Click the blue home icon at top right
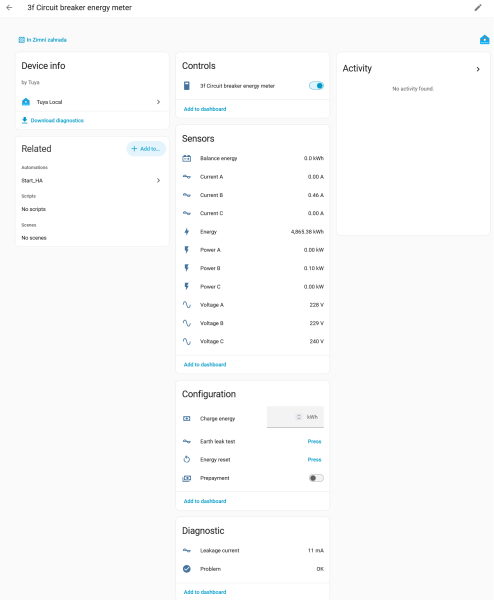Viewport: 494px width, 600px height. (x=484, y=39)
